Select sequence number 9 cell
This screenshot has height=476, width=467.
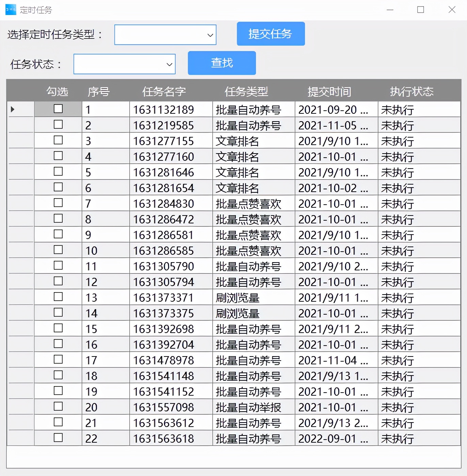pyautogui.click(x=106, y=235)
